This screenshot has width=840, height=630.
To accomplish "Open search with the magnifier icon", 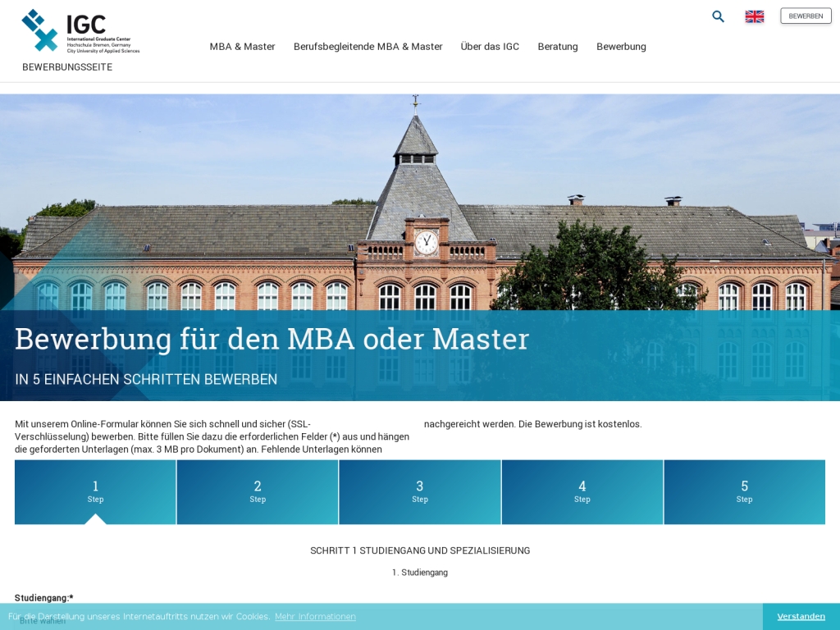I will (718, 16).
